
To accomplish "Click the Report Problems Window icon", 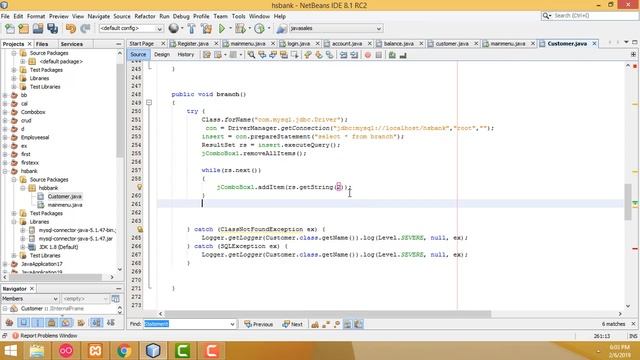I will coord(16,336).
